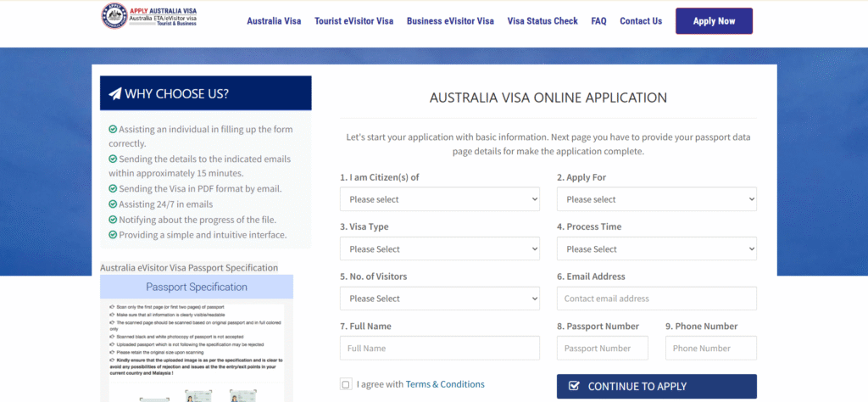The width and height of the screenshot is (868, 402).
Task: Open the Terms & Conditions link
Action: 445,384
